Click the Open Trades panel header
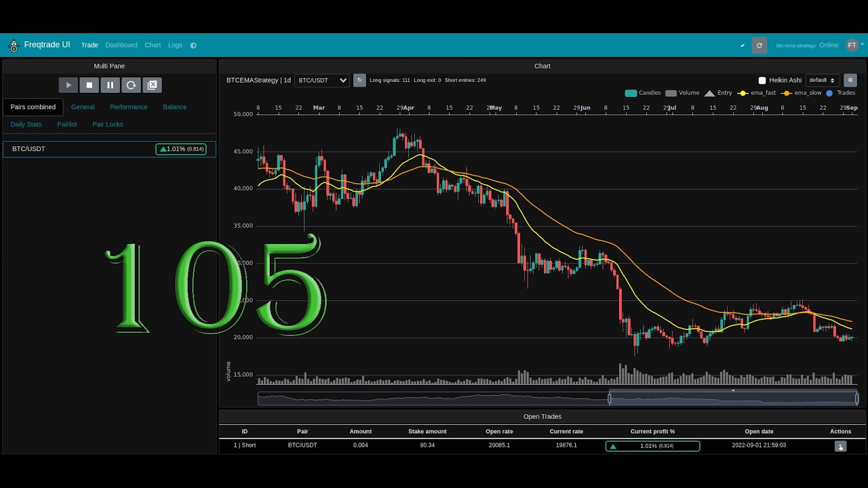The image size is (868, 488). click(x=542, y=416)
